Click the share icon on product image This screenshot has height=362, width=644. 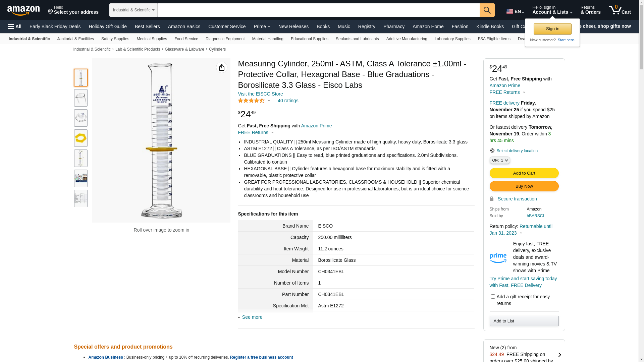[x=222, y=67]
